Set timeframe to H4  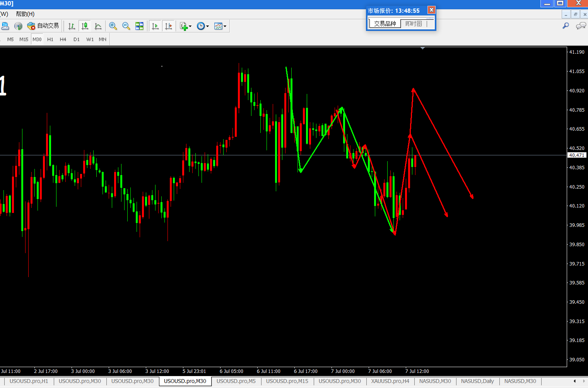pos(63,39)
